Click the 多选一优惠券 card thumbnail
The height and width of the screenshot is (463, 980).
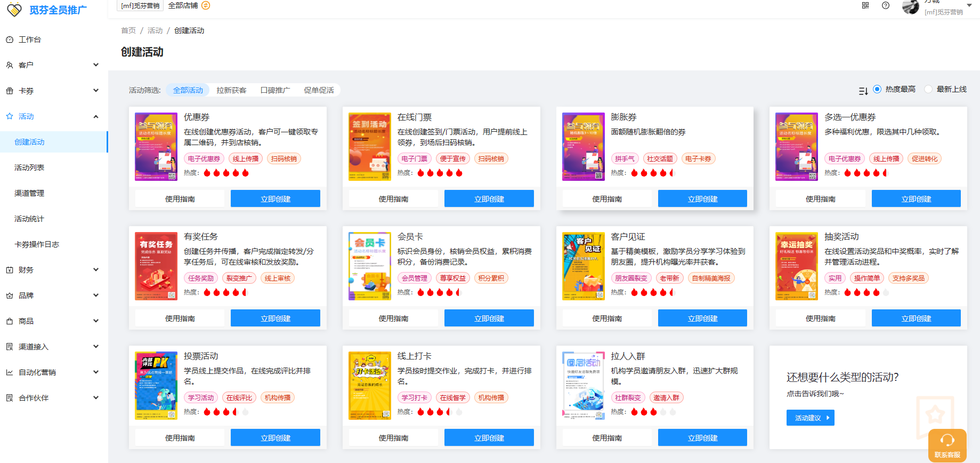coord(797,147)
